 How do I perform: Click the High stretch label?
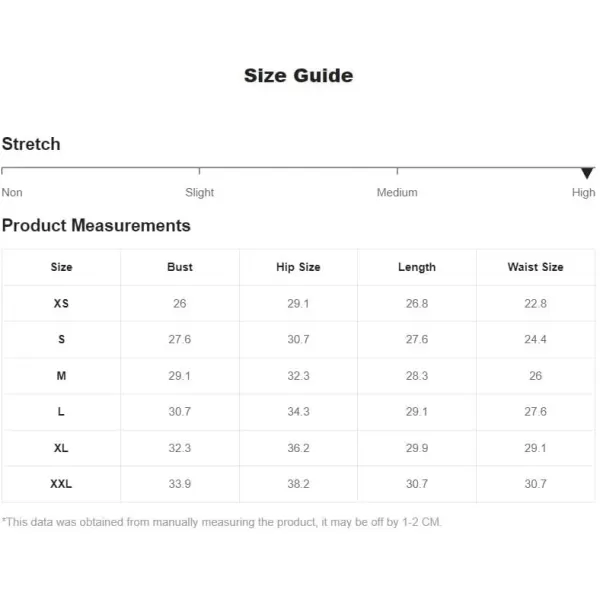click(584, 192)
